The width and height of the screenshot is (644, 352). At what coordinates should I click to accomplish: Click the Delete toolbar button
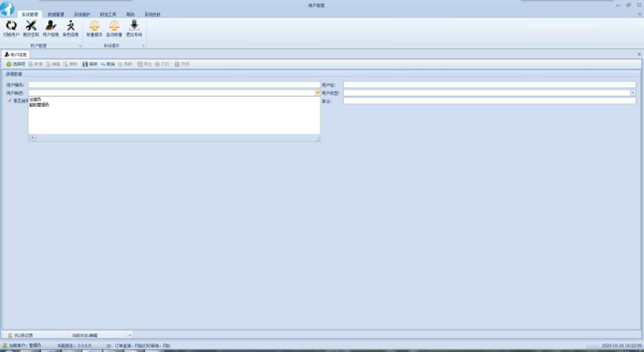(x=70, y=64)
